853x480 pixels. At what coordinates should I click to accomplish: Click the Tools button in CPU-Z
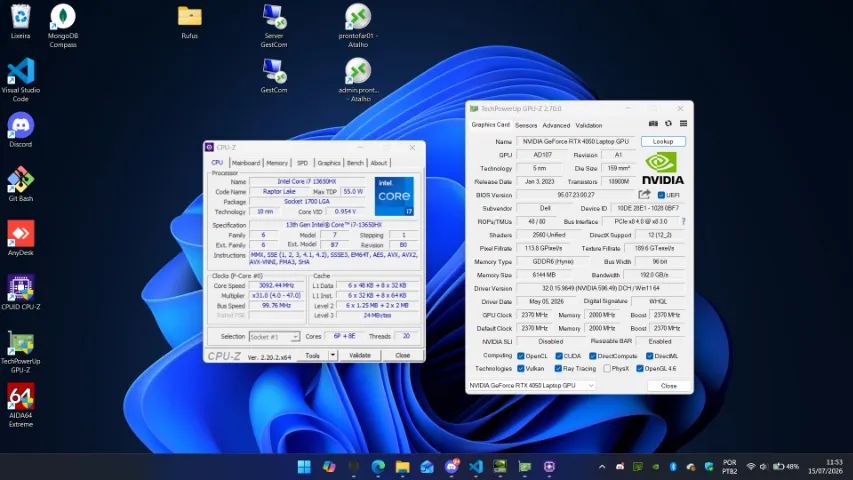(312, 355)
